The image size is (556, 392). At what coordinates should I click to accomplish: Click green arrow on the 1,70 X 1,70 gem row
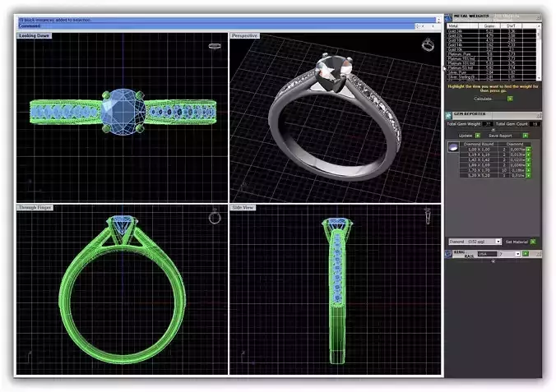click(x=529, y=170)
